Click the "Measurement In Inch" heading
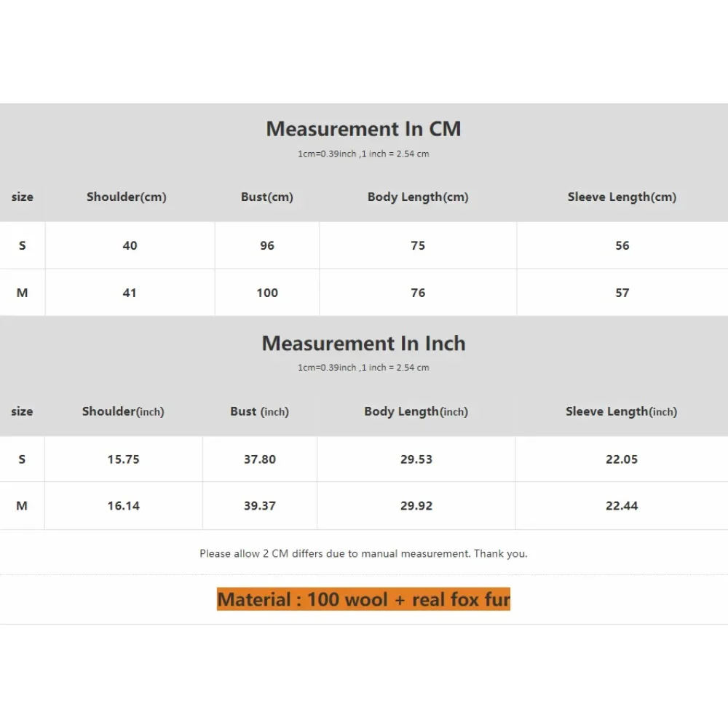 click(363, 343)
